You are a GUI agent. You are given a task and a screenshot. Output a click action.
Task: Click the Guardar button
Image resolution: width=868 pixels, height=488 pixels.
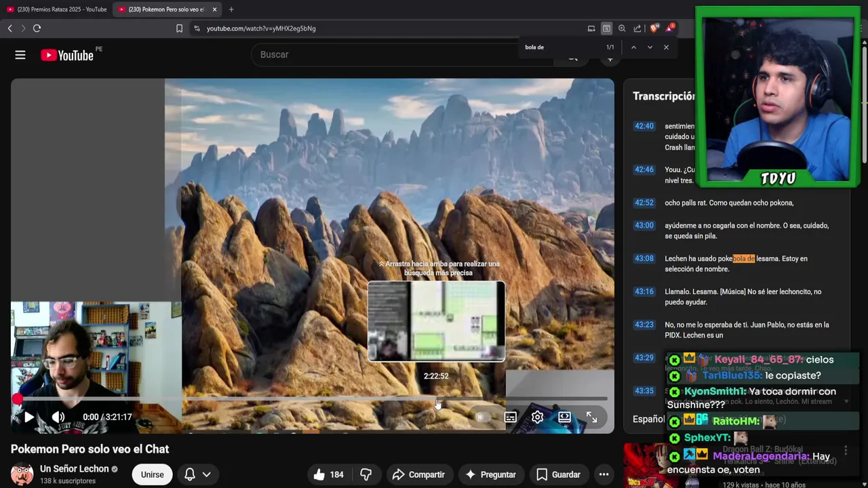click(558, 474)
